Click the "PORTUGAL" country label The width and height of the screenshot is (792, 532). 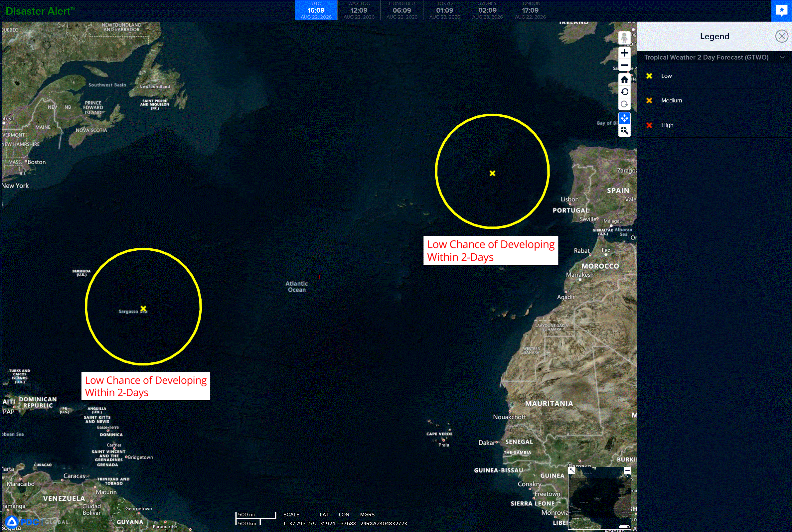click(x=571, y=210)
